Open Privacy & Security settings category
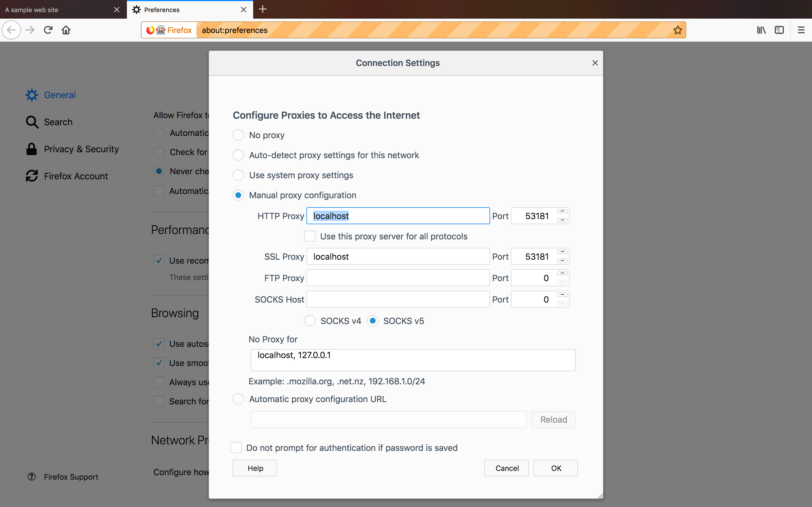The height and width of the screenshot is (507, 812). point(81,149)
